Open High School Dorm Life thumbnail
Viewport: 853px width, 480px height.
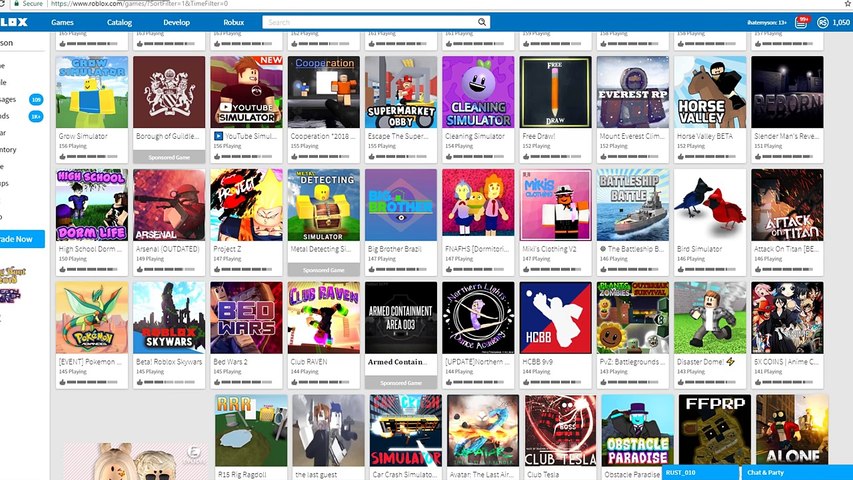click(x=92, y=205)
